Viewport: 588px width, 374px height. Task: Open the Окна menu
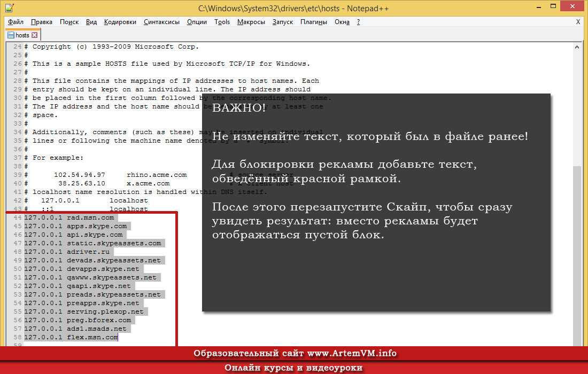pyautogui.click(x=342, y=22)
